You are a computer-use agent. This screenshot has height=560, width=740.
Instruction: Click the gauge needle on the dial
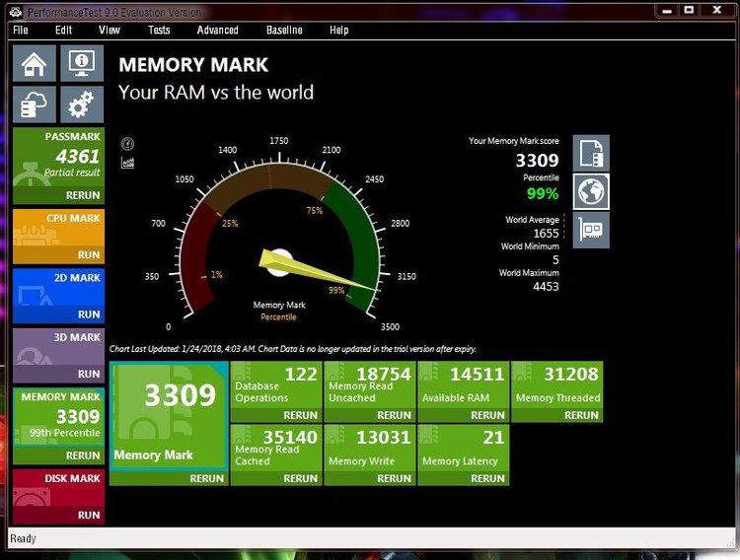pyautogui.click(x=317, y=270)
